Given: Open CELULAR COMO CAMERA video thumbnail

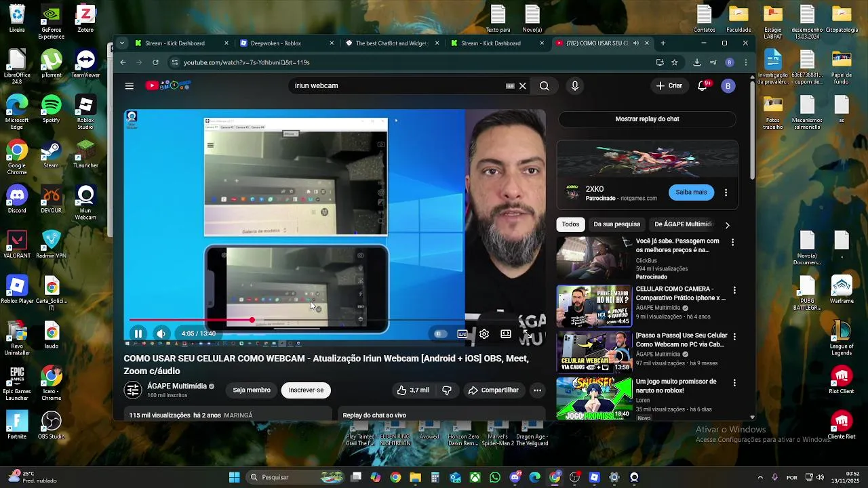Looking at the screenshot, I should click(x=594, y=306).
